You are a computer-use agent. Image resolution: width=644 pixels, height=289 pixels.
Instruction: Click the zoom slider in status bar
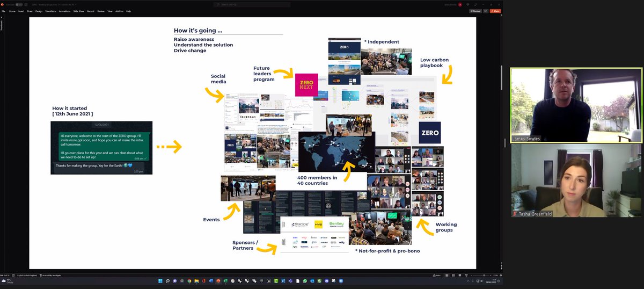(481, 276)
